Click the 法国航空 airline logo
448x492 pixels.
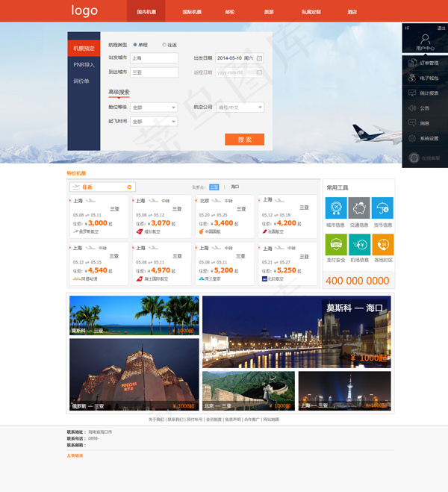pos(264,231)
